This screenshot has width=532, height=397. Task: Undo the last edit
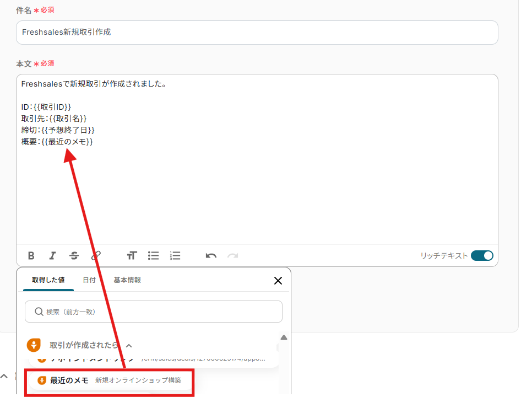pyautogui.click(x=211, y=256)
